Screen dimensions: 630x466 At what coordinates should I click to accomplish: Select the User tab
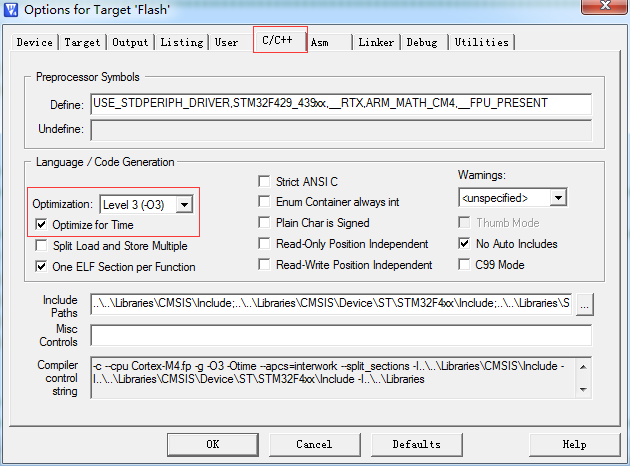point(226,42)
